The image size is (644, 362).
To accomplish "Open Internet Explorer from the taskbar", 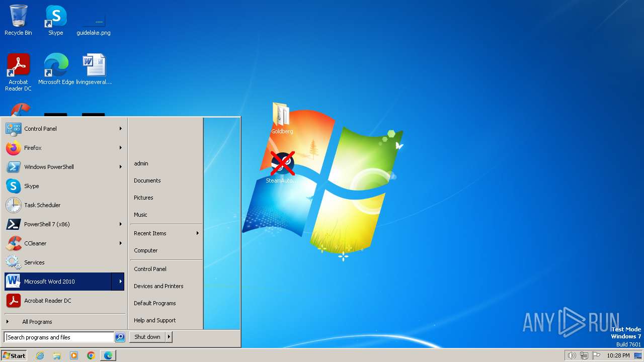I will coord(40,355).
